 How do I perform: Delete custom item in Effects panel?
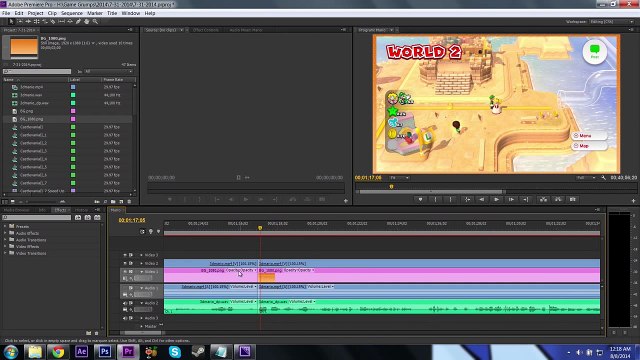[97, 333]
